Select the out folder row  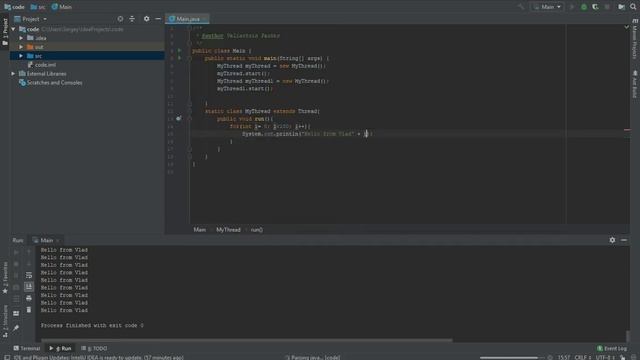point(87,47)
